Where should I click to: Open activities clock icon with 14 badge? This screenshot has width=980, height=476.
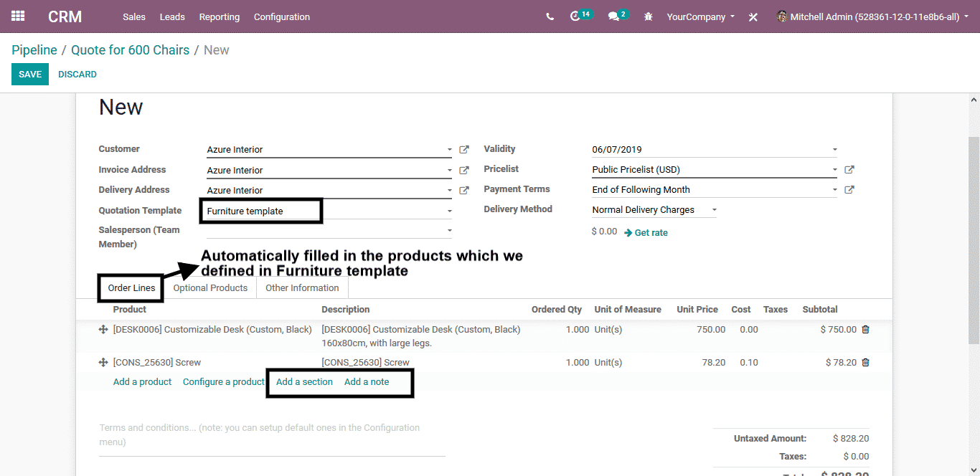(575, 16)
